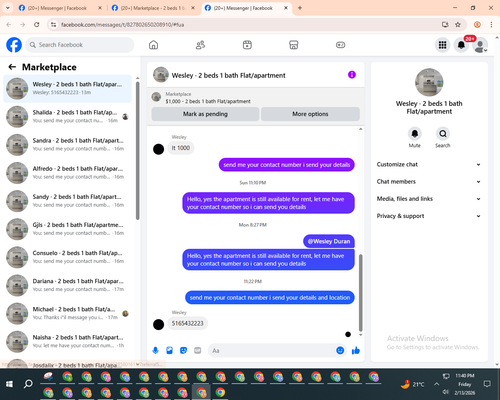The width and height of the screenshot is (500, 400).
Task: Open the Windows notification center
Action: click(x=487, y=384)
